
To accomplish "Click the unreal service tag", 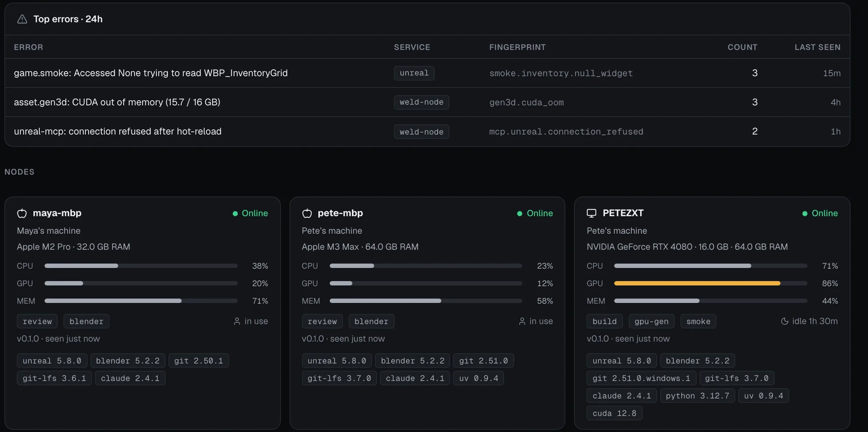I will 414,73.
